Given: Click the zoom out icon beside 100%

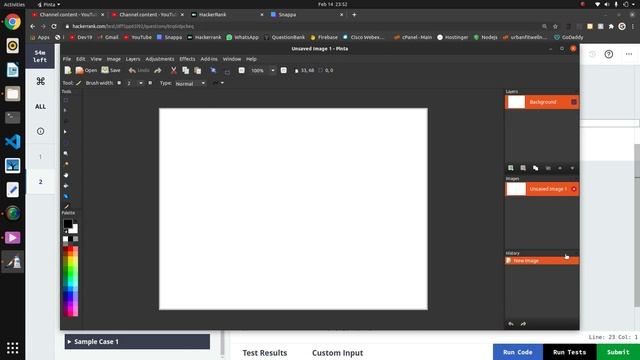Looking at the screenshot, I should (242, 70).
